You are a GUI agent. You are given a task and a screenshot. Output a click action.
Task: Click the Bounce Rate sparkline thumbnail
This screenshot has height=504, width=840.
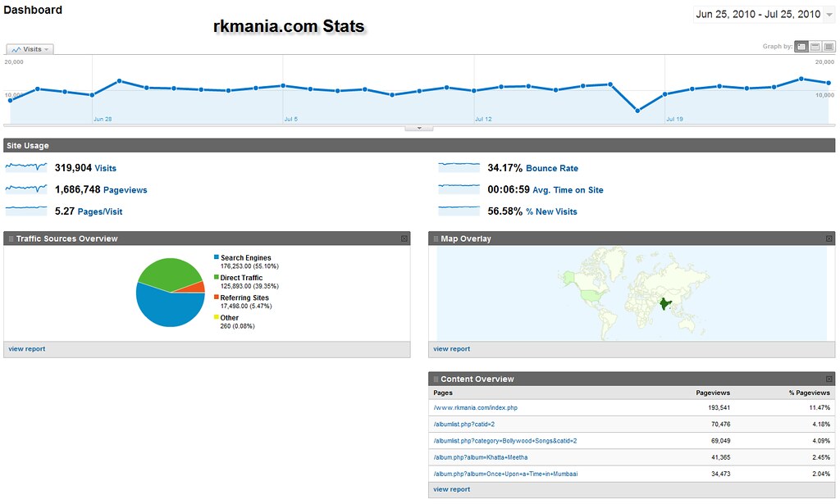[459, 167]
